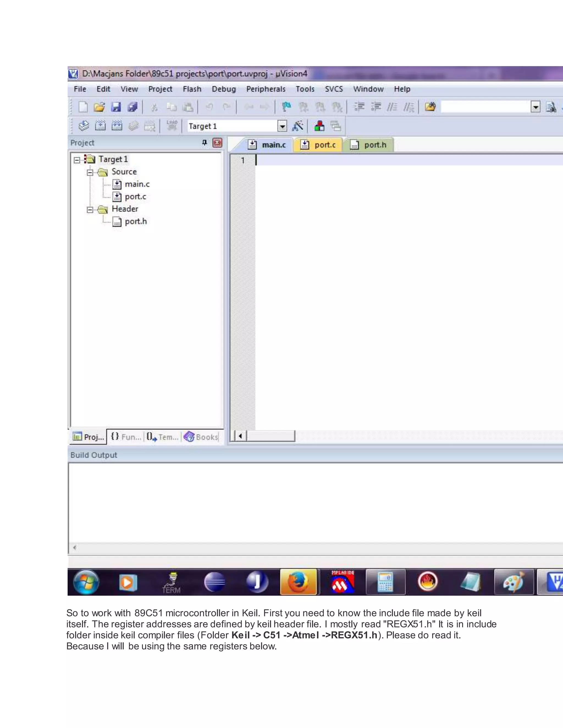The height and width of the screenshot is (728, 563).
Task: Click line 1 in the code editor
Action: tap(409, 160)
